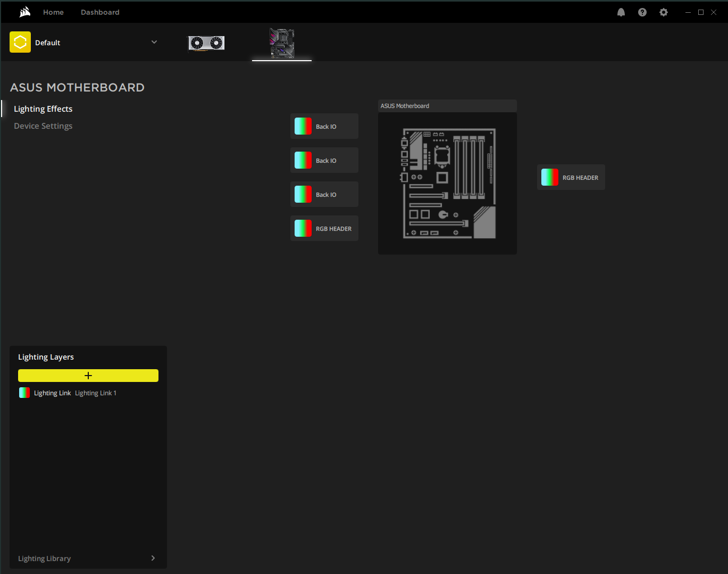The image size is (728, 574).
Task: Select the graphics card device thumbnail
Action: click(206, 43)
